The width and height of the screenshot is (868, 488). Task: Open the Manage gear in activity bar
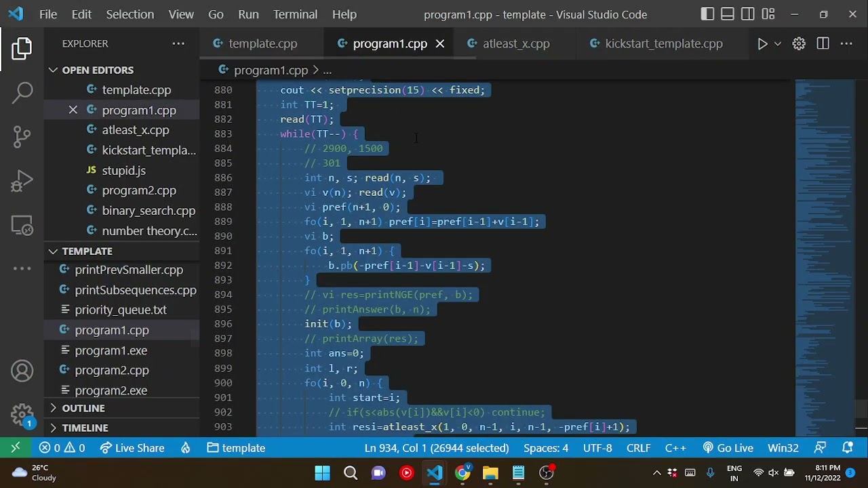[22, 415]
